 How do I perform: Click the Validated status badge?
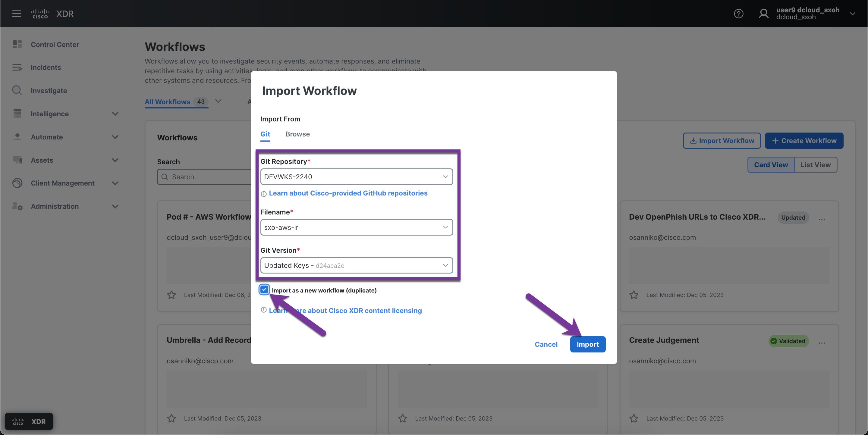[x=788, y=341]
